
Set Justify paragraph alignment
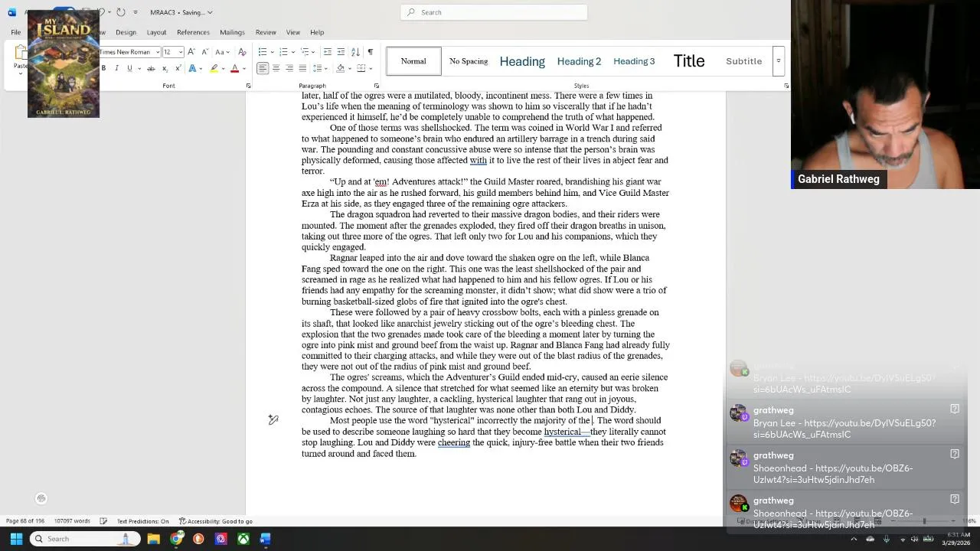[302, 68]
